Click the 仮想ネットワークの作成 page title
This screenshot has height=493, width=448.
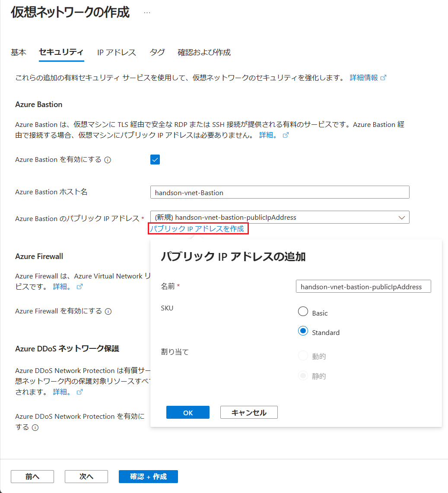coord(70,13)
